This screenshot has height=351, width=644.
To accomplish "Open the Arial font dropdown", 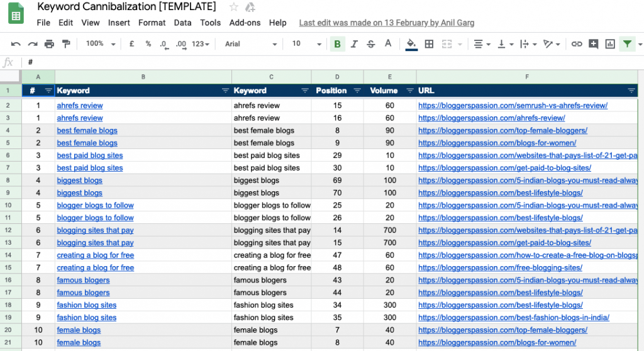I will 250,44.
